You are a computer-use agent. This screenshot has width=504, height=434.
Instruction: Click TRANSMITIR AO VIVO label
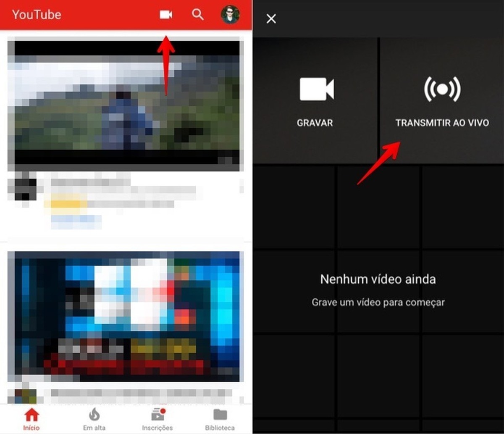tap(442, 123)
